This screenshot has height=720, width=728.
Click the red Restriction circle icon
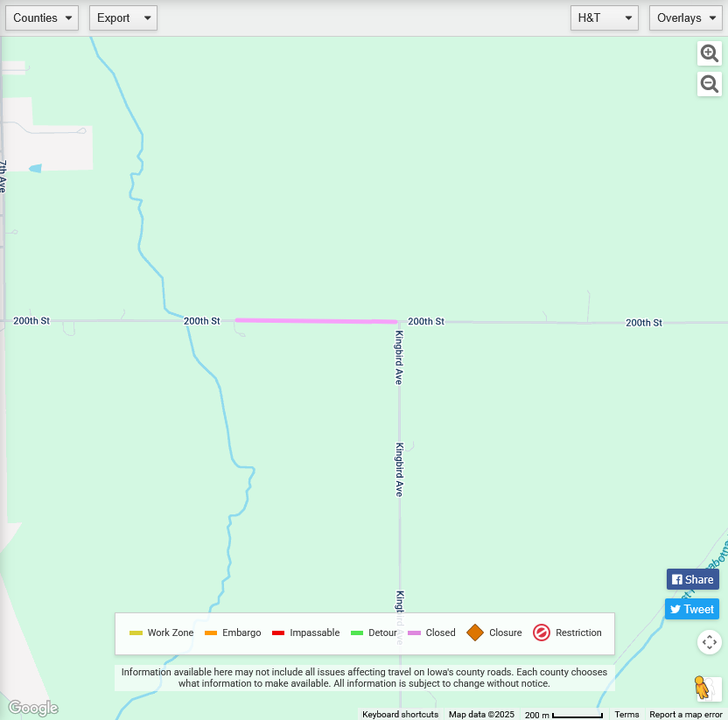pyautogui.click(x=542, y=633)
